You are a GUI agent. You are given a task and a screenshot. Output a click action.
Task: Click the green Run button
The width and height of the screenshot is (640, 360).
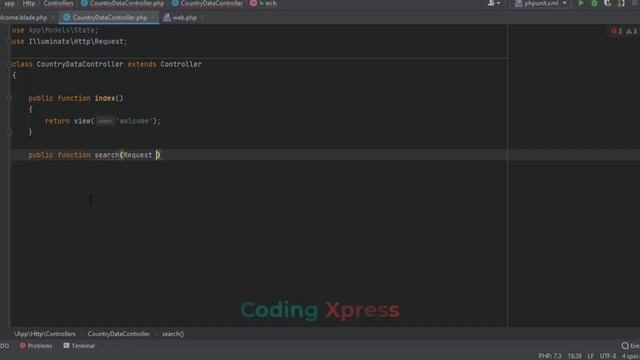pyautogui.click(x=581, y=3)
